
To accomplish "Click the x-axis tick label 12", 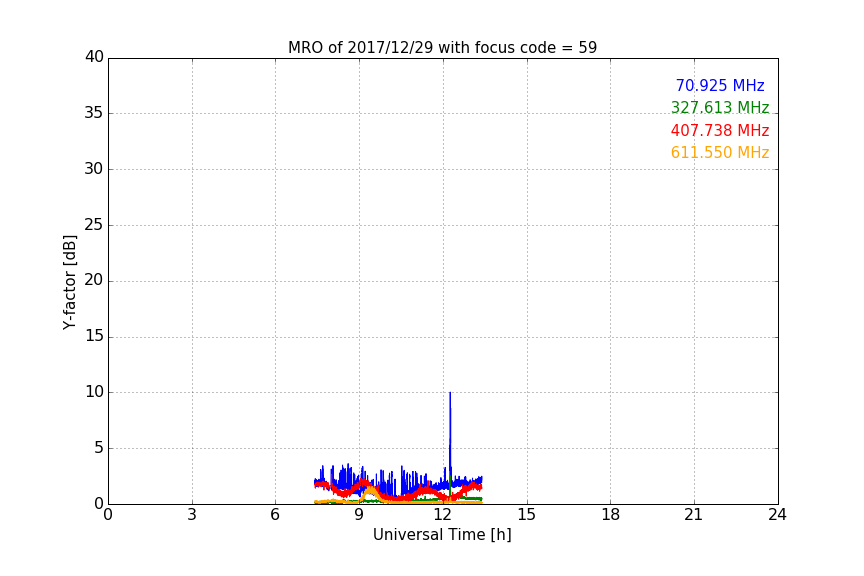I will click(x=443, y=515).
